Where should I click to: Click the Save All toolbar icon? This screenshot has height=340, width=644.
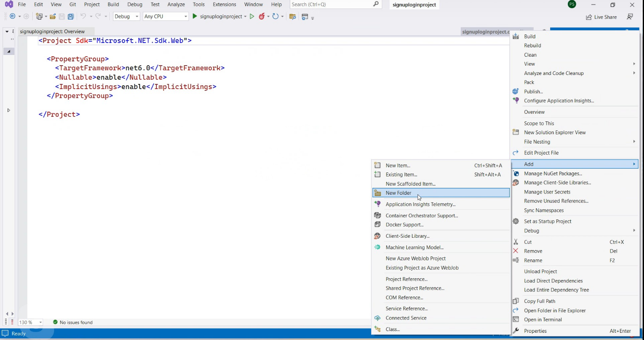coord(71,17)
